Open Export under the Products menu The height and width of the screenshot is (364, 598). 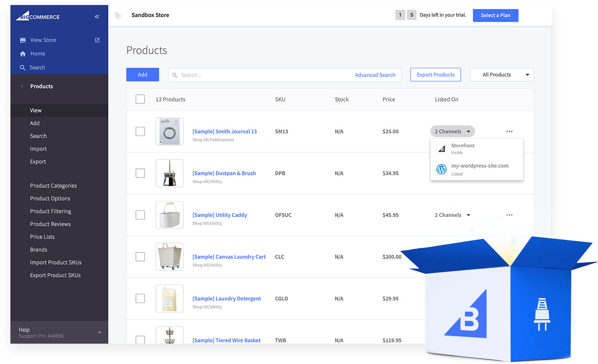37,161
